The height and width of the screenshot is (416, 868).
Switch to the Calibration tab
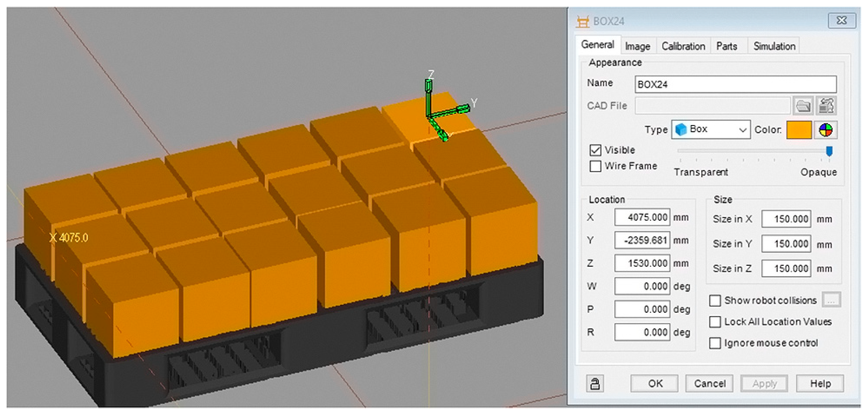[x=683, y=46]
